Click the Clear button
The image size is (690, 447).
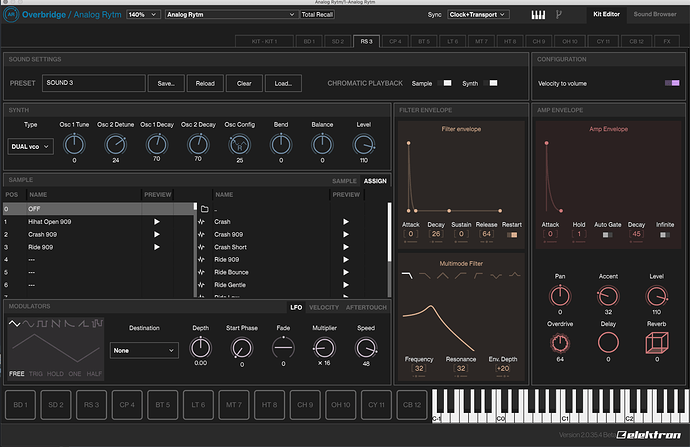coord(244,83)
